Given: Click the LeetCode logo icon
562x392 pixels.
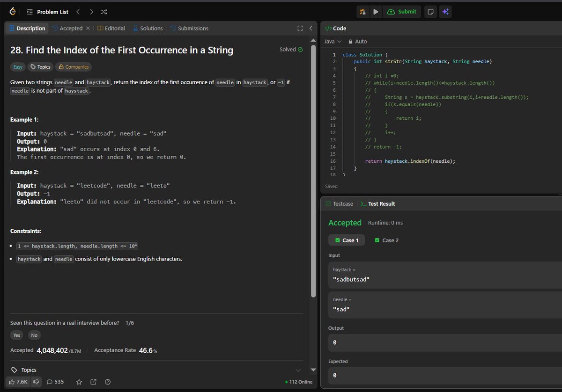Looking at the screenshot, I should coord(13,12).
